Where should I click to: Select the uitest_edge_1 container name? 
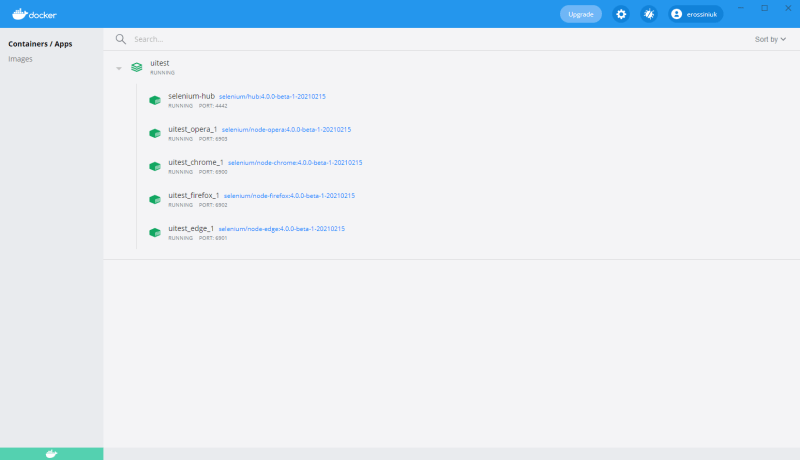191,228
